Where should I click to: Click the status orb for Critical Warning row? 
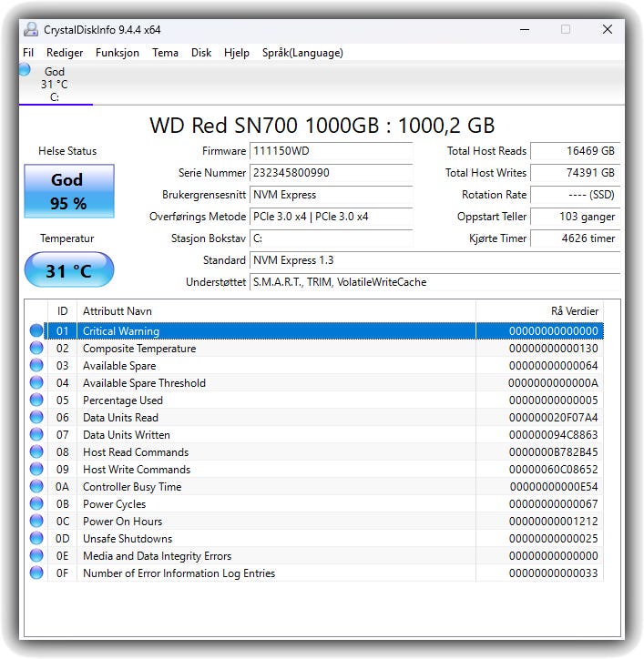pyautogui.click(x=36, y=330)
